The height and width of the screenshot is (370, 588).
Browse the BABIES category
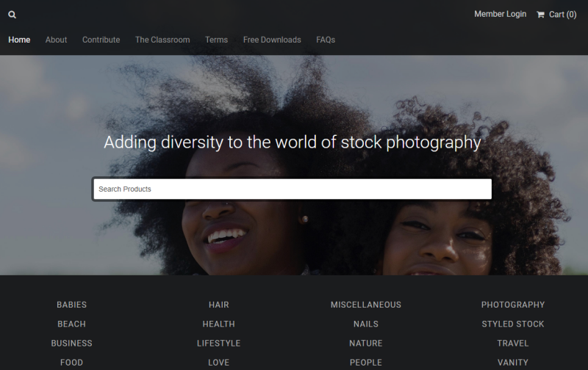[71, 305]
